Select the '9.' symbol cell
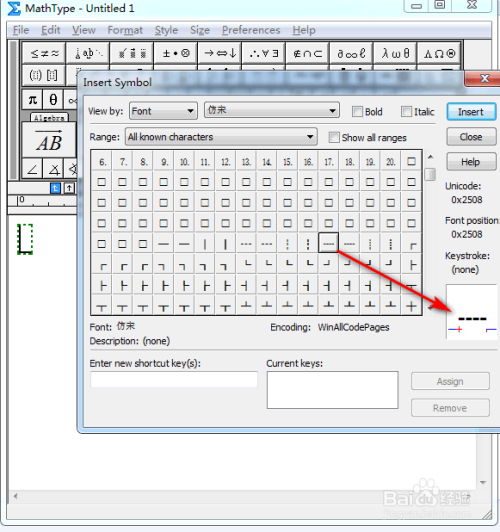Image resolution: width=500 pixels, height=532 pixels. coord(164,162)
